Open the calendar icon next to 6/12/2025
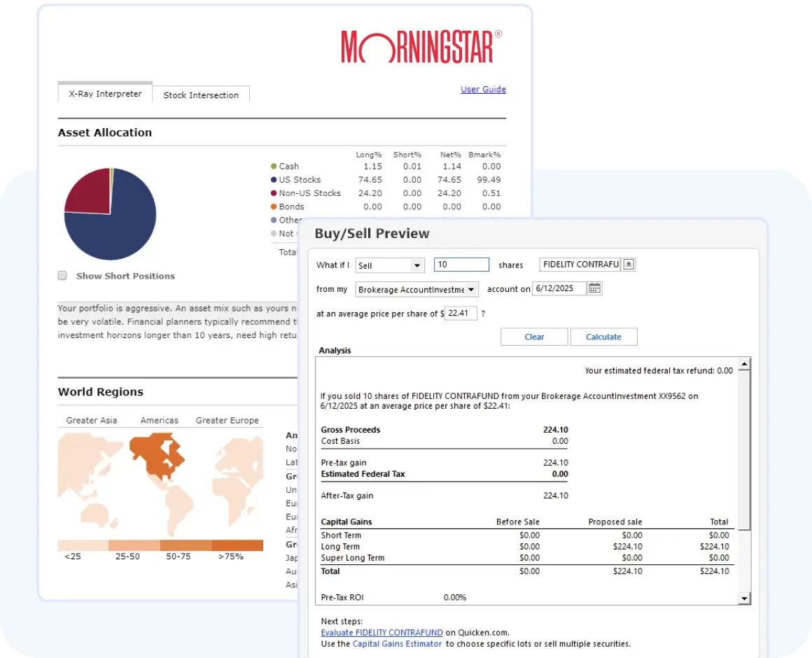This screenshot has height=658, width=812. [x=594, y=288]
